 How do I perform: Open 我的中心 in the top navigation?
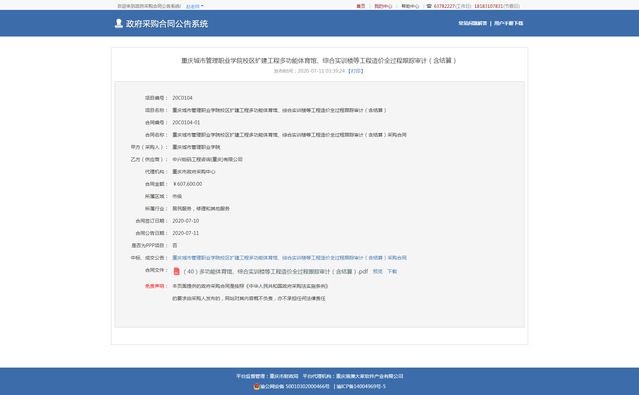pyautogui.click(x=383, y=6)
